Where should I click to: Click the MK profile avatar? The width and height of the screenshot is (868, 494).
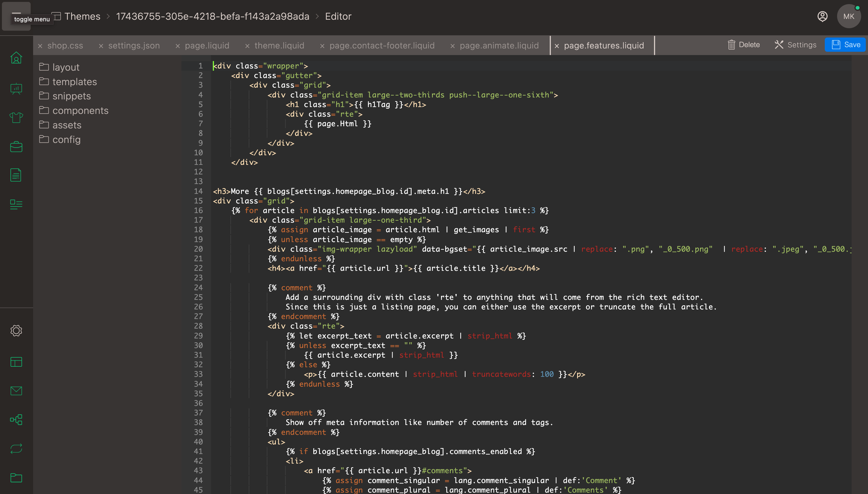click(849, 16)
